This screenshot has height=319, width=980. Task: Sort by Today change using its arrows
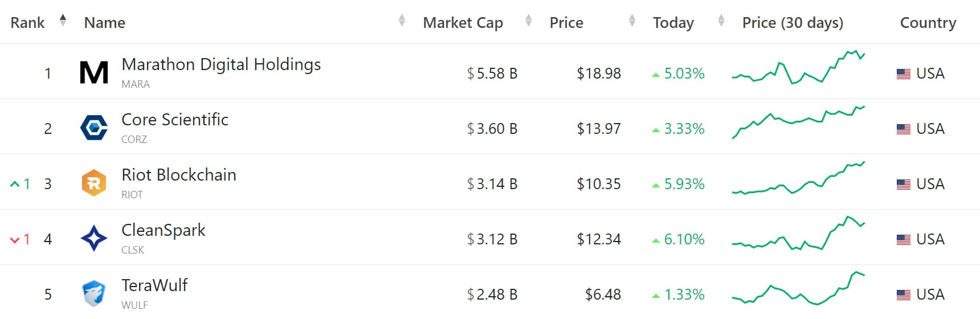[721, 21]
